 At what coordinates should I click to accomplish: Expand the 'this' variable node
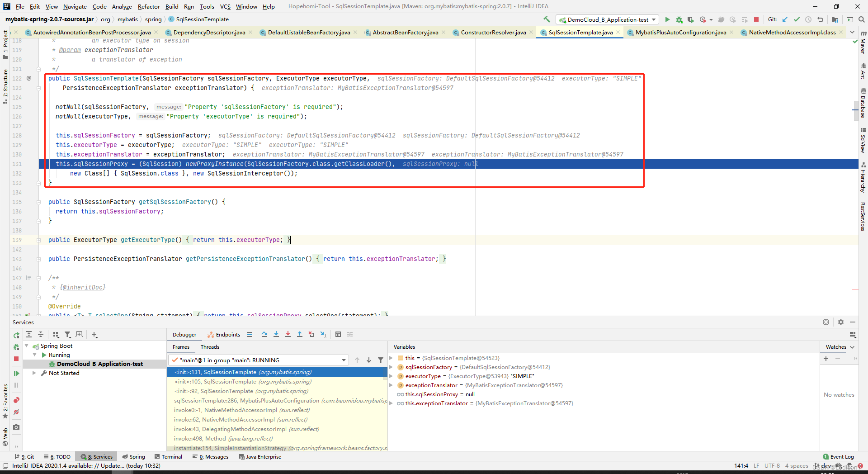point(391,358)
